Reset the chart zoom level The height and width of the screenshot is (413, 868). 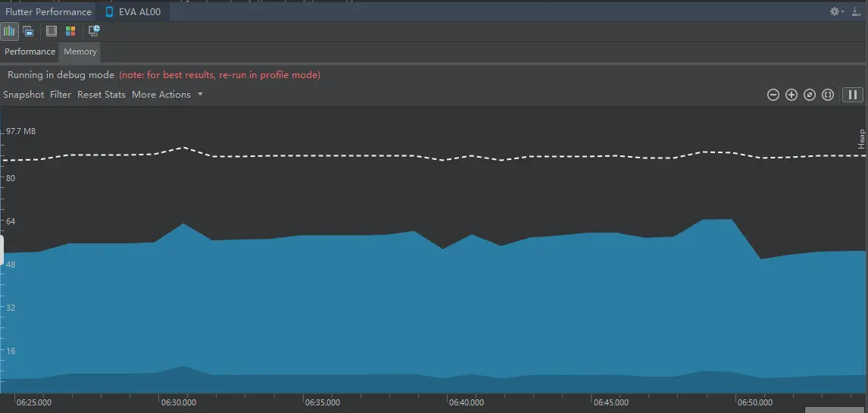810,95
